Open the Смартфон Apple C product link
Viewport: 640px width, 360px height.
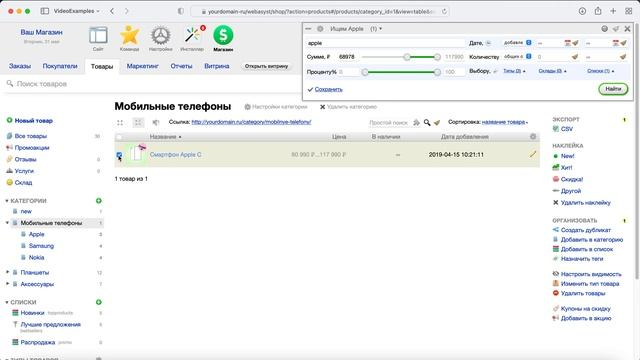[176, 154]
